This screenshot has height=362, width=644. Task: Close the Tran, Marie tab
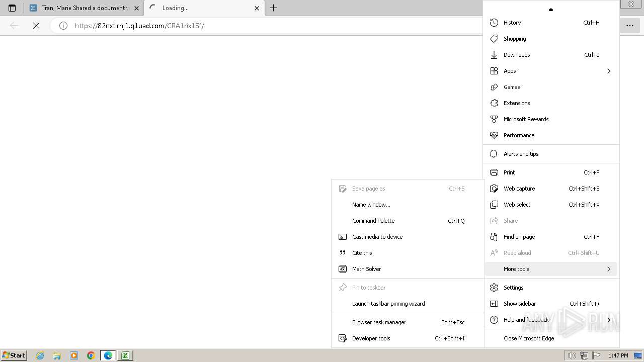tap(136, 8)
